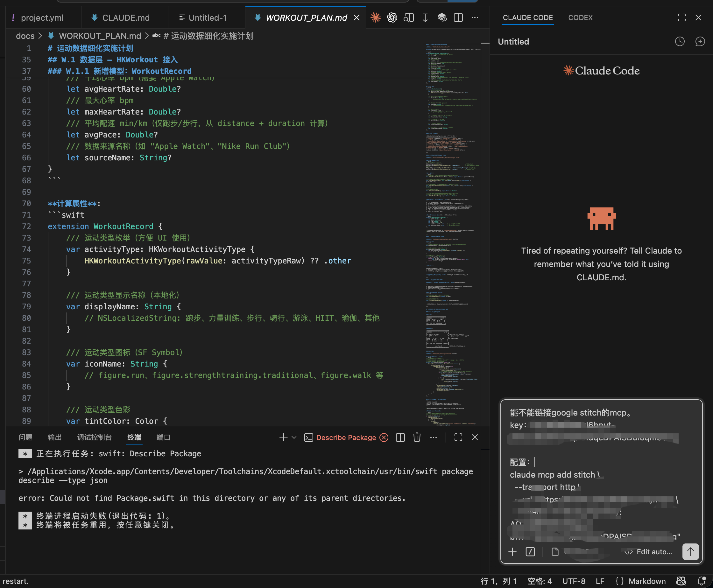Close the bottom terminal panel
Viewport: 713px width, 588px height.
coord(475,437)
